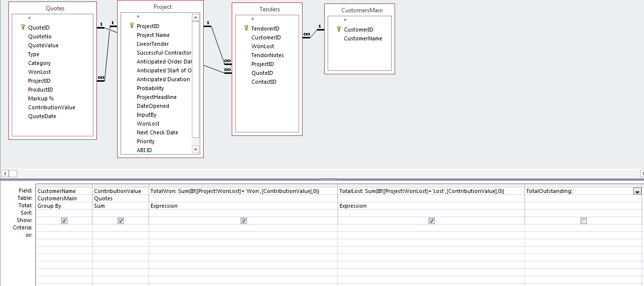Select QuoteDate field in Quotes table
Viewport: 644px width, 286px height.
point(42,116)
